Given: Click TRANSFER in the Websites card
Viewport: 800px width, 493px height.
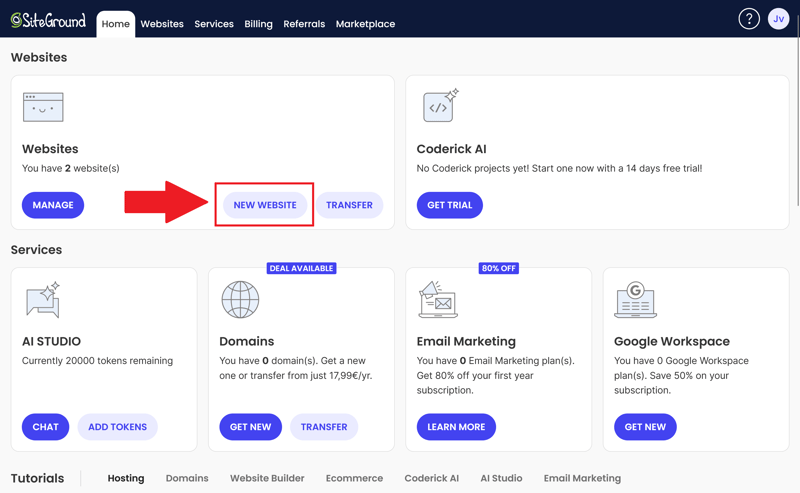Looking at the screenshot, I should (349, 205).
